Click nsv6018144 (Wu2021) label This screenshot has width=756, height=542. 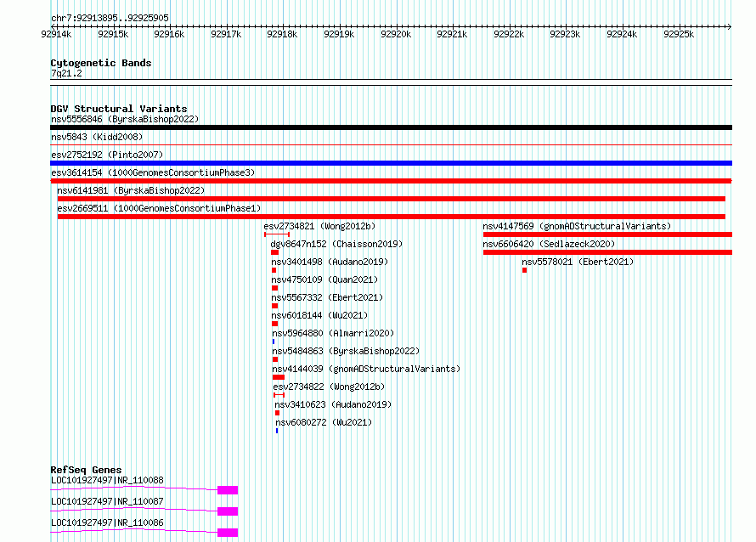[319, 315]
